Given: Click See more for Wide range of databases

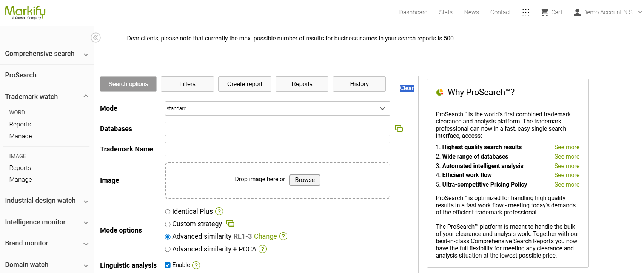Looking at the screenshot, I should click(567, 156).
